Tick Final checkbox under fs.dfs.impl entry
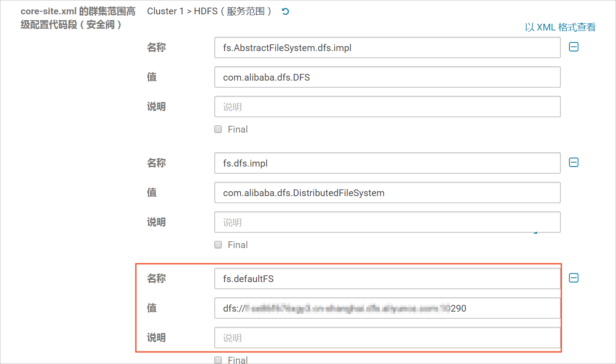This screenshot has height=364, width=616. point(218,245)
